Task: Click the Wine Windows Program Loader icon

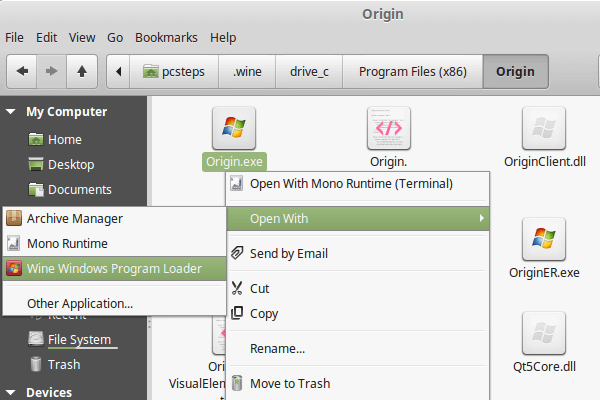Action: pos(14,268)
